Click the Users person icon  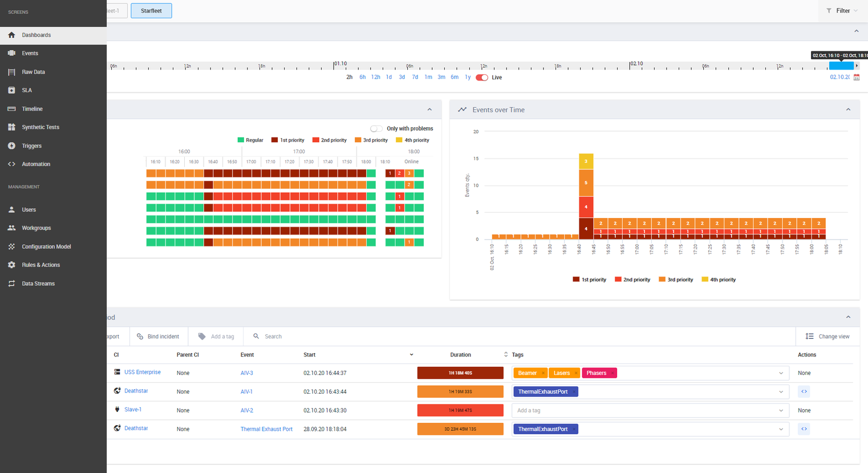click(11, 209)
